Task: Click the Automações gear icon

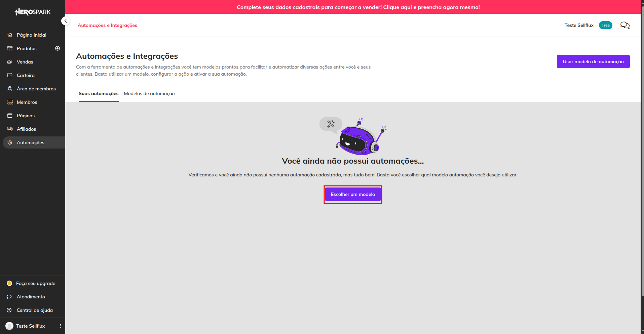Action: [10, 142]
